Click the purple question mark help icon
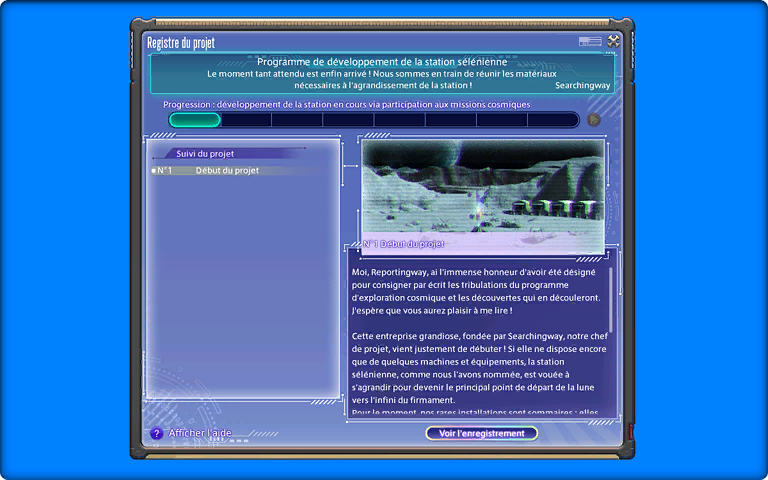The image size is (768, 480). click(x=156, y=433)
